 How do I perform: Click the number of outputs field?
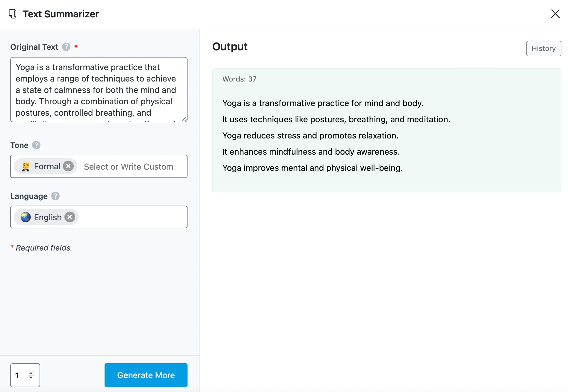(25, 375)
